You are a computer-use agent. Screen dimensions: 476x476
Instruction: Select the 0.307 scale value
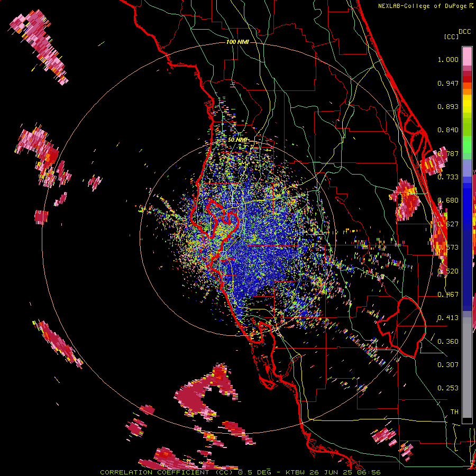pyautogui.click(x=448, y=365)
